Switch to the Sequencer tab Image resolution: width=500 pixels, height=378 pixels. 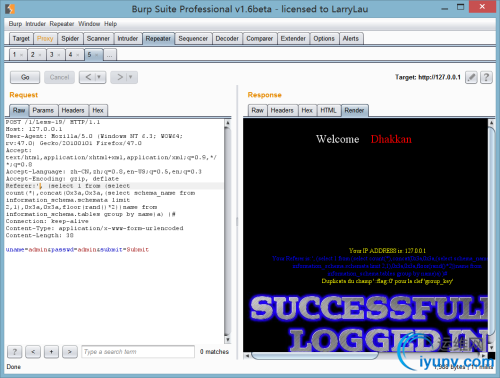pos(193,39)
